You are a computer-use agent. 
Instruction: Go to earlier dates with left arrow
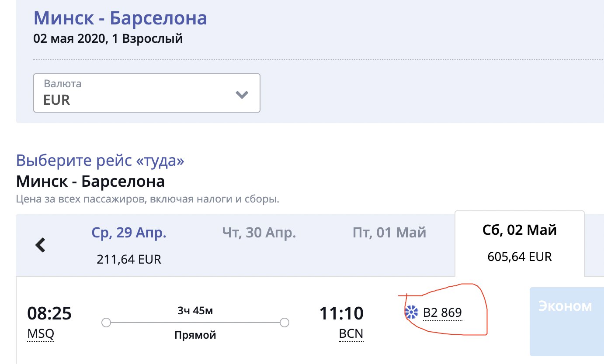click(40, 245)
